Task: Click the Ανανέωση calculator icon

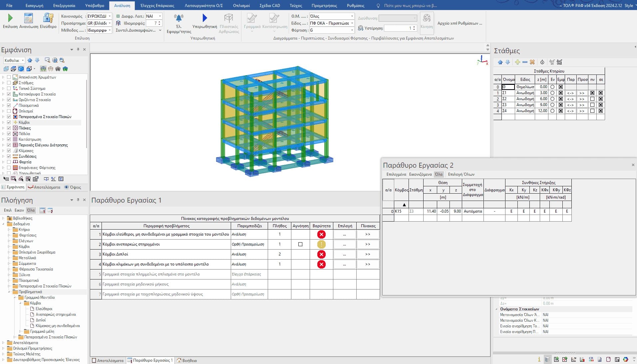Action: pyautogui.click(x=29, y=18)
